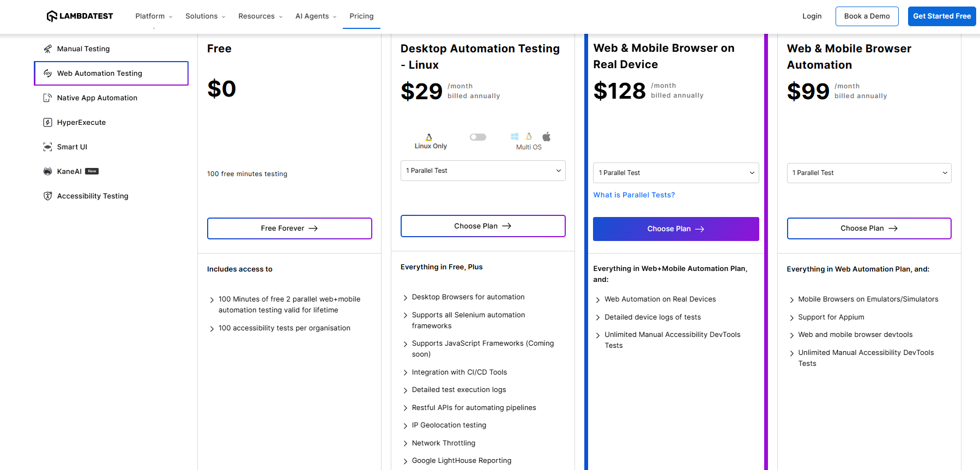Open Parallel Test dropdown in Real Device plan
Image resolution: width=980 pixels, height=470 pixels.
tap(676, 173)
